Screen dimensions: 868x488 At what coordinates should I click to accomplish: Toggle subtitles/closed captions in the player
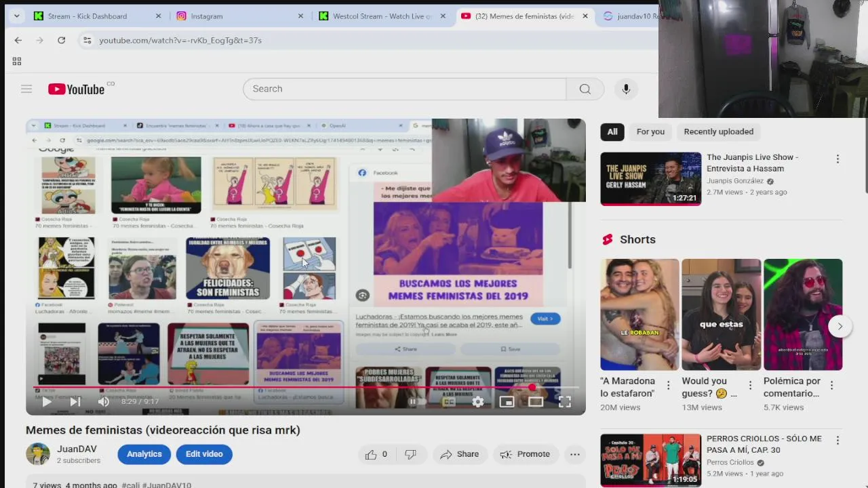click(448, 401)
